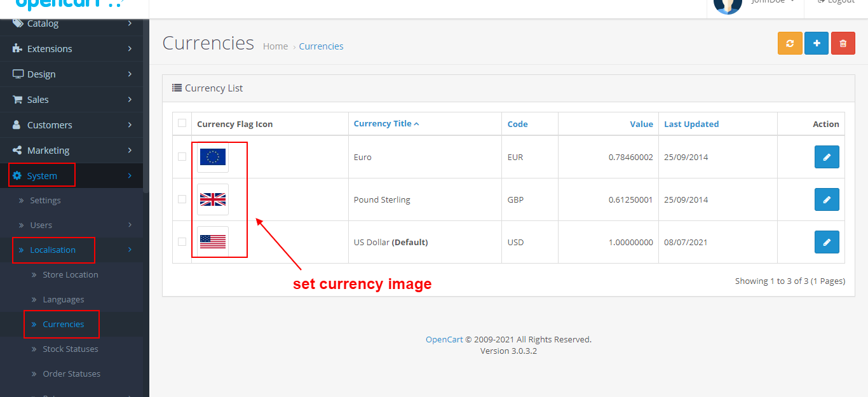Viewport: 868px width, 397px height.
Task: Click the Design monitor icon in sidebar
Action: [18, 74]
